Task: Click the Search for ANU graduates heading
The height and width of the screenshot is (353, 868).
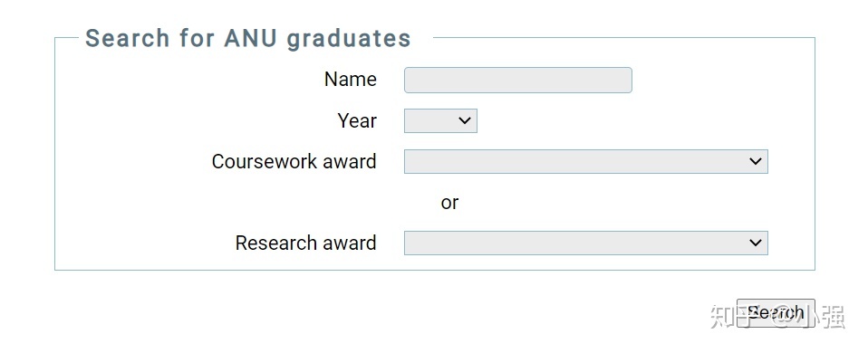Action: coord(248,38)
